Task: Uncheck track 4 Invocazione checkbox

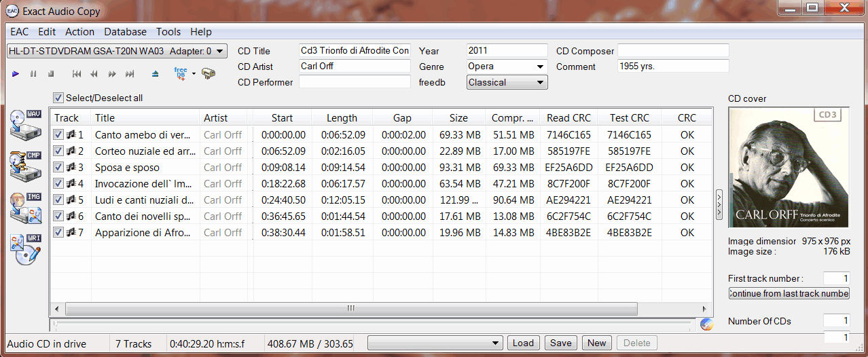Action: pyautogui.click(x=58, y=183)
